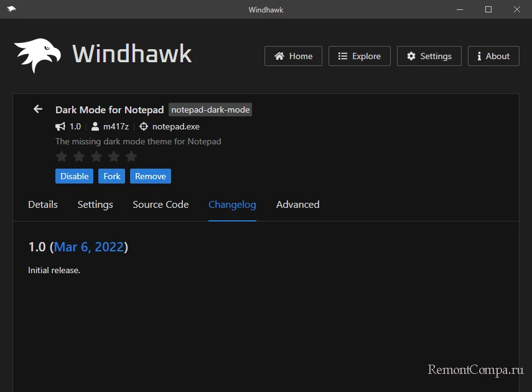Viewport: 532px width, 392px height.
Task: Open the Home page
Action: (x=293, y=56)
